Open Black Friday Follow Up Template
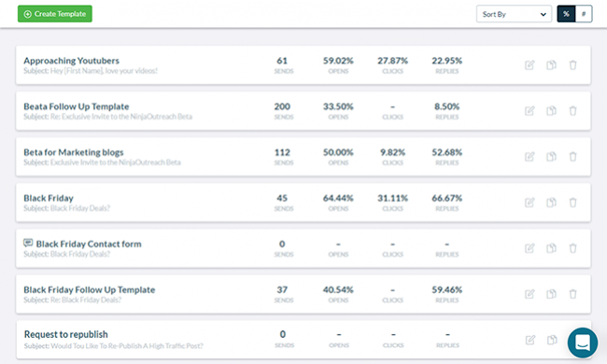This screenshot has height=364, width=607. [x=90, y=289]
